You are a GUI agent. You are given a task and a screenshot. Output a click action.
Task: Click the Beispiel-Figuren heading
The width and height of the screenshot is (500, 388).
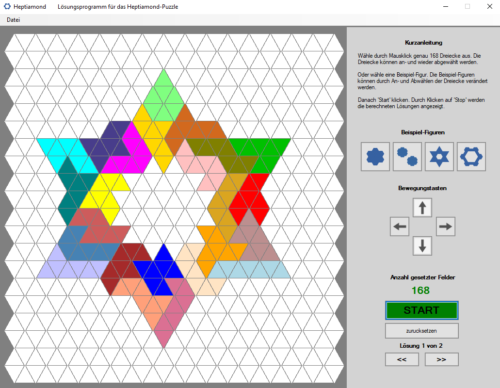[423, 132]
